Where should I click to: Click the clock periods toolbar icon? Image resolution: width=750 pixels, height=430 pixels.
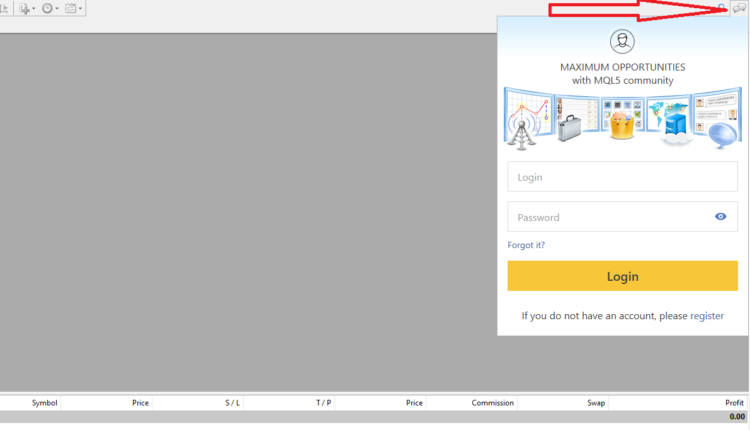click(47, 8)
